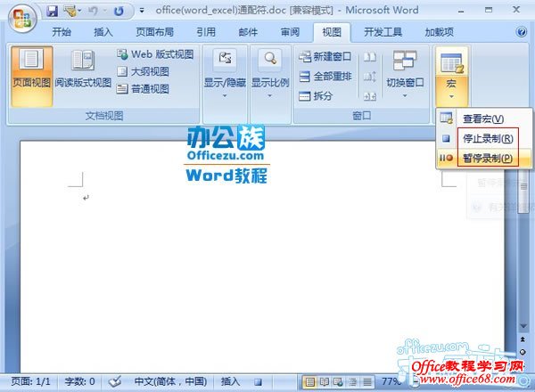Image resolution: width=535 pixels, height=392 pixels.
Task: Click the Reset Window Position icon
Action: (x=370, y=96)
